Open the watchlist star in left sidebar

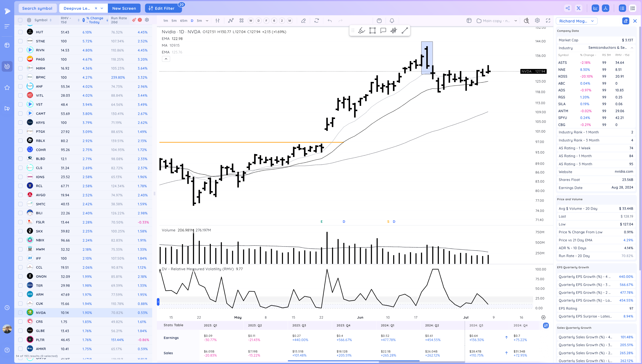[x=7, y=88]
